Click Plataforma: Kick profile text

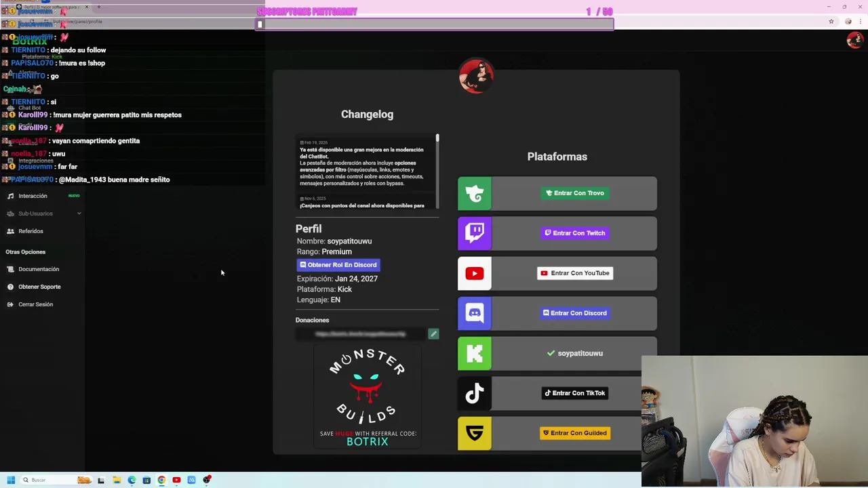coord(324,289)
